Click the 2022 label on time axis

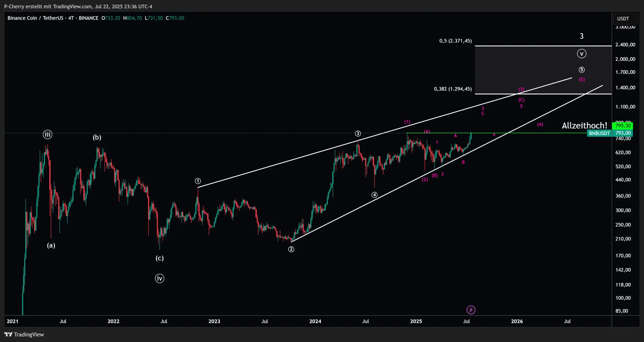click(113, 321)
